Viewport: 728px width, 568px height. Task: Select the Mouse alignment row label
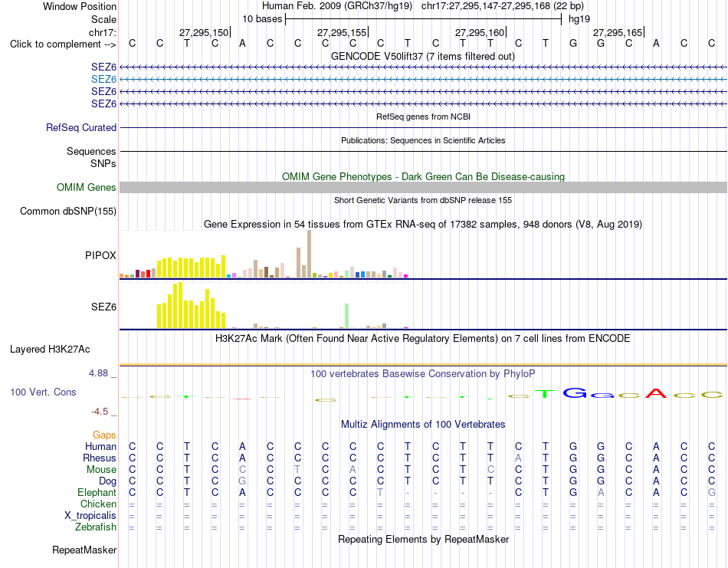click(x=101, y=470)
